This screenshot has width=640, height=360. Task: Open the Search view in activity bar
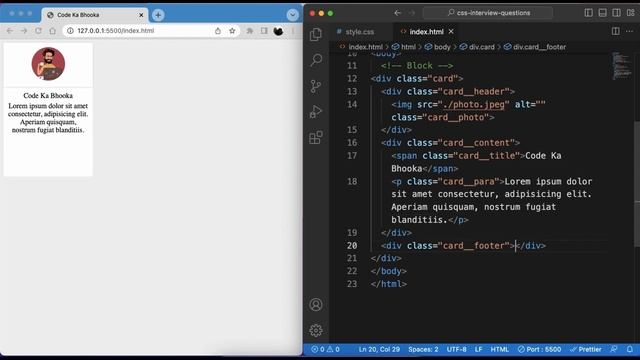[316, 60]
